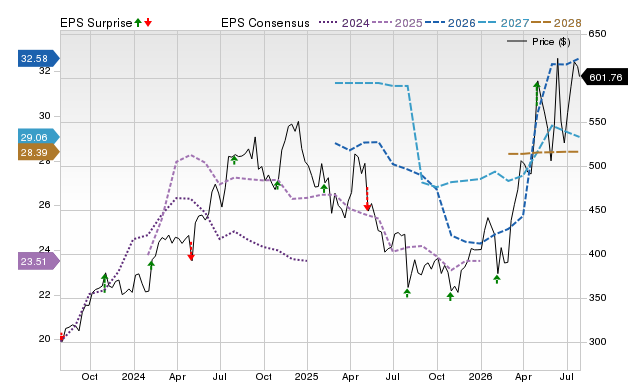Click the 2026 EPS consensus legend entry

click(x=451, y=23)
